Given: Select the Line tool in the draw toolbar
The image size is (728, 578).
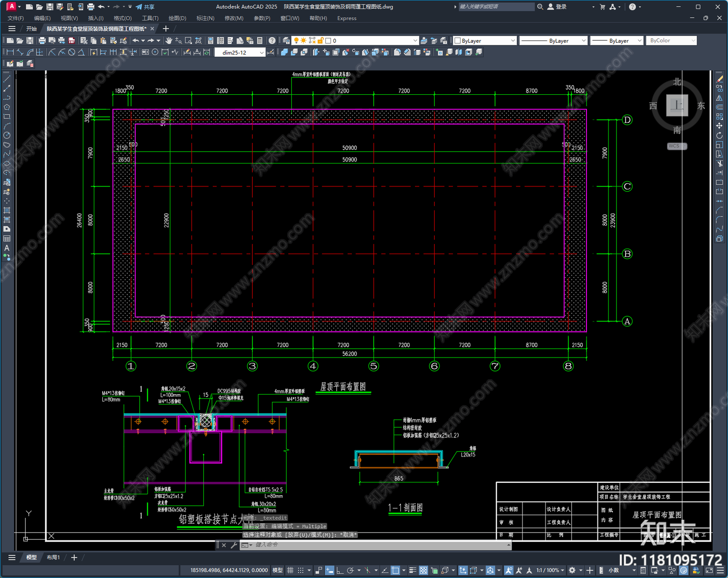Looking at the screenshot, I should click(x=7, y=79).
